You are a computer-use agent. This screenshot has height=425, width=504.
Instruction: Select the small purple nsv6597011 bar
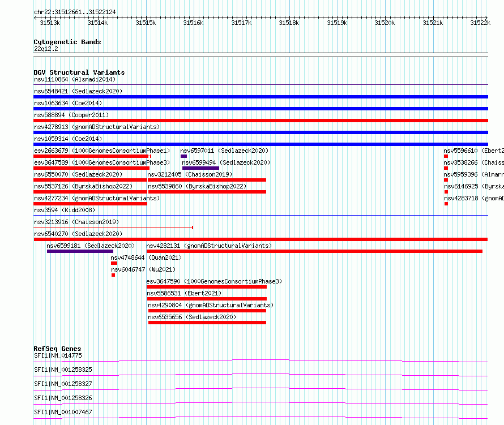point(183,156)
